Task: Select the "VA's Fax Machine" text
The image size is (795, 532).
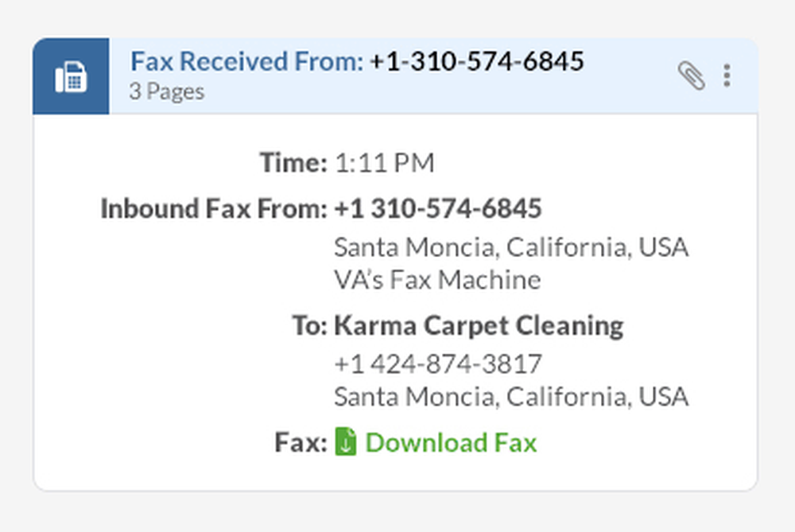Action: click(x=436, y=280)
